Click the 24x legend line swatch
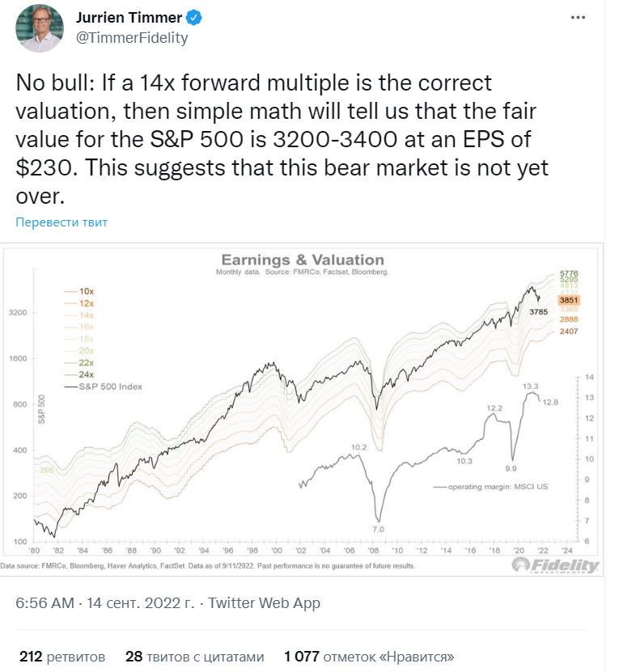Screen dimensions: 619x672 [x=70, y=374]
